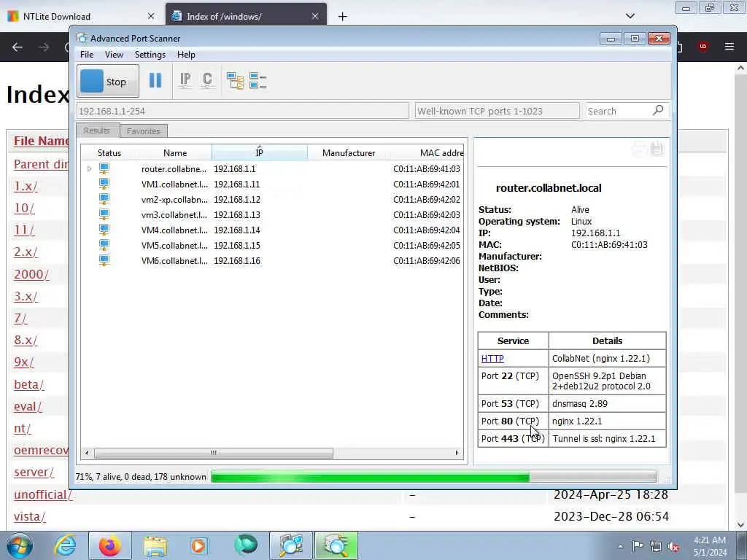Open the browser tab list dropdown
The image size is (747, 560).
coord(630,16)
